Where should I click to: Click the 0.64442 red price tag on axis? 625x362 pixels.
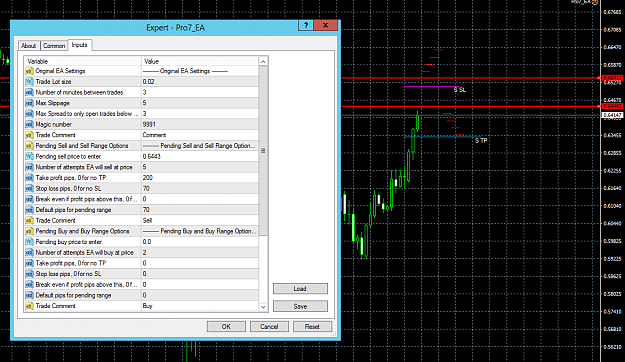(x=612, y=106)
